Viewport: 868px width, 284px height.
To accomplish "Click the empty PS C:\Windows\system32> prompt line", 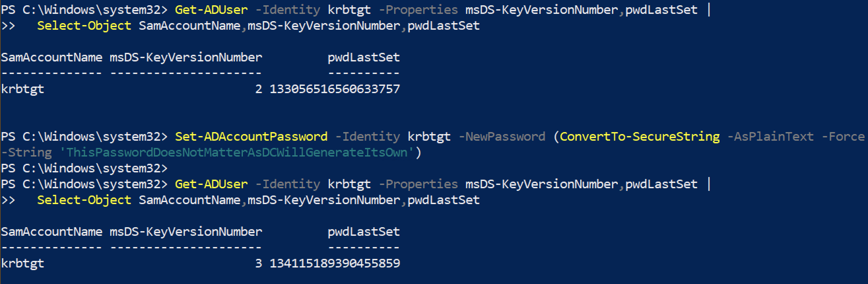I will (84, 168).
